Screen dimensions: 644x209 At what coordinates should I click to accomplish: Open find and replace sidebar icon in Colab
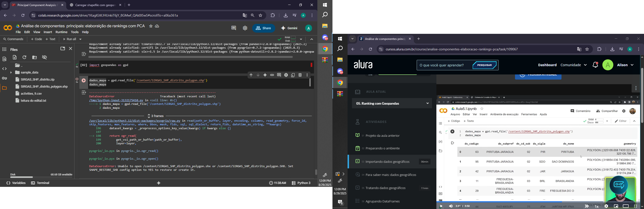tap(4, 59)
